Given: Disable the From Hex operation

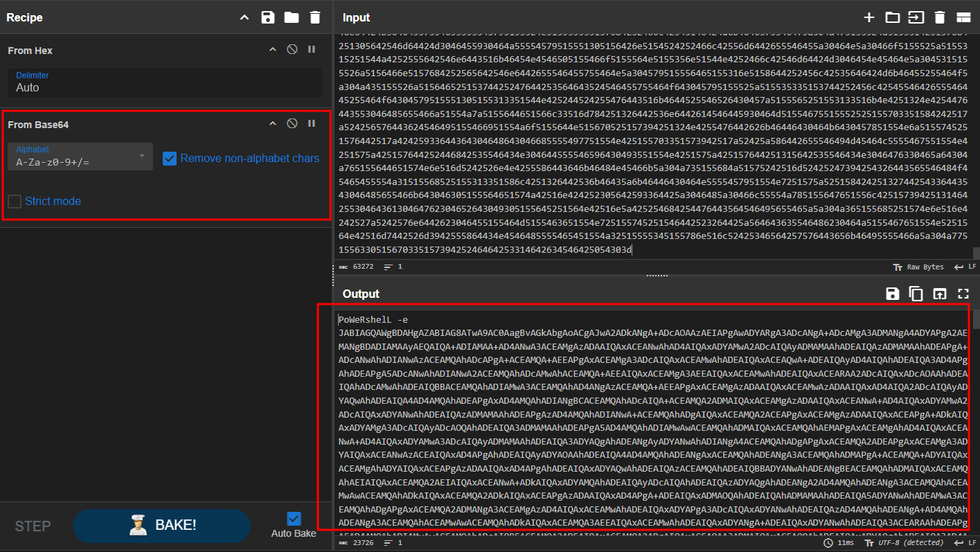Looking at the screenshot, I should click(x=292, y=50).
